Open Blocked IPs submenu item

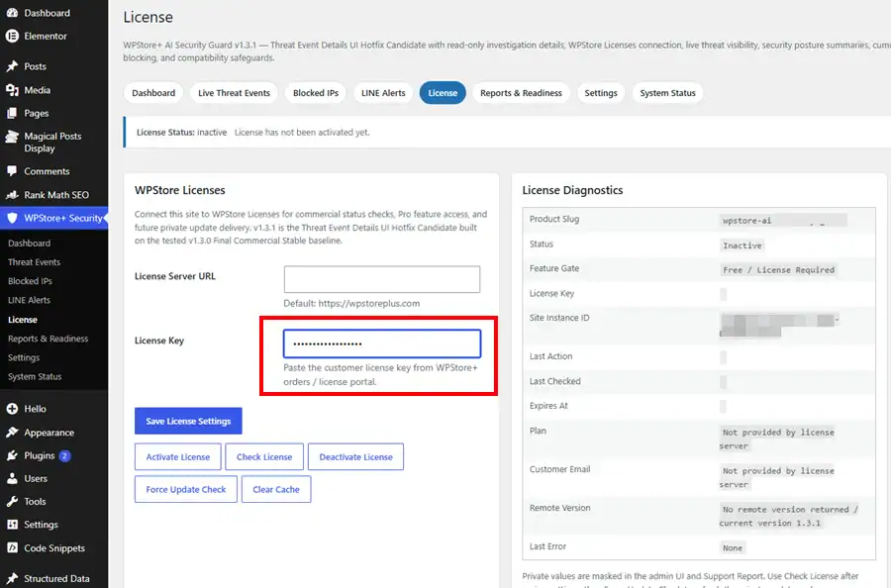tap(30, 281)
